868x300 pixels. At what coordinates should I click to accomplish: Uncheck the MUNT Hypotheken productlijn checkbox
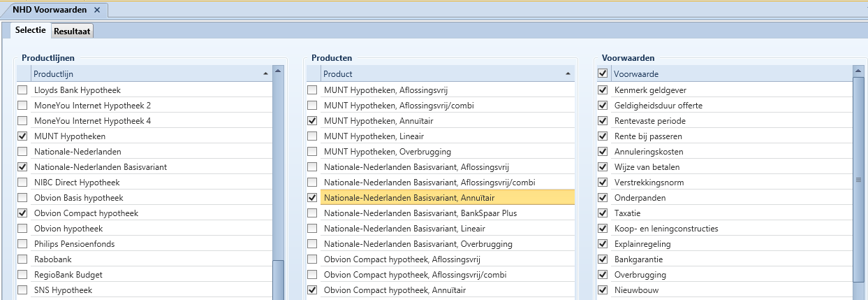click(22, 136)
